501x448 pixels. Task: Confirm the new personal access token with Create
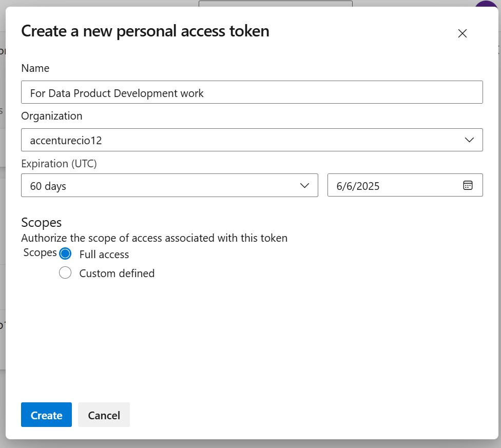[46, 415]
